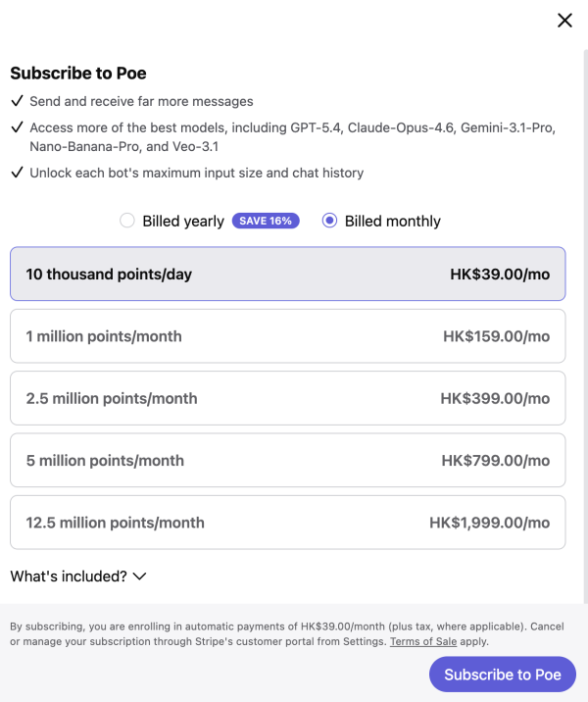Choose the 5 million points/month option
The height and width of the screenshot is (702, 588).
(x=287, y=461)
